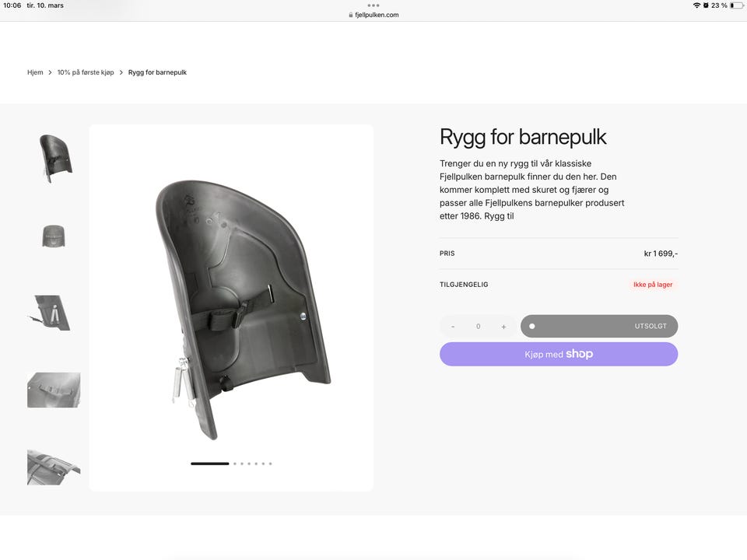Screen dimensions: 747x560
Task: Click the TILGJENGELIG label
Action: 464,285
